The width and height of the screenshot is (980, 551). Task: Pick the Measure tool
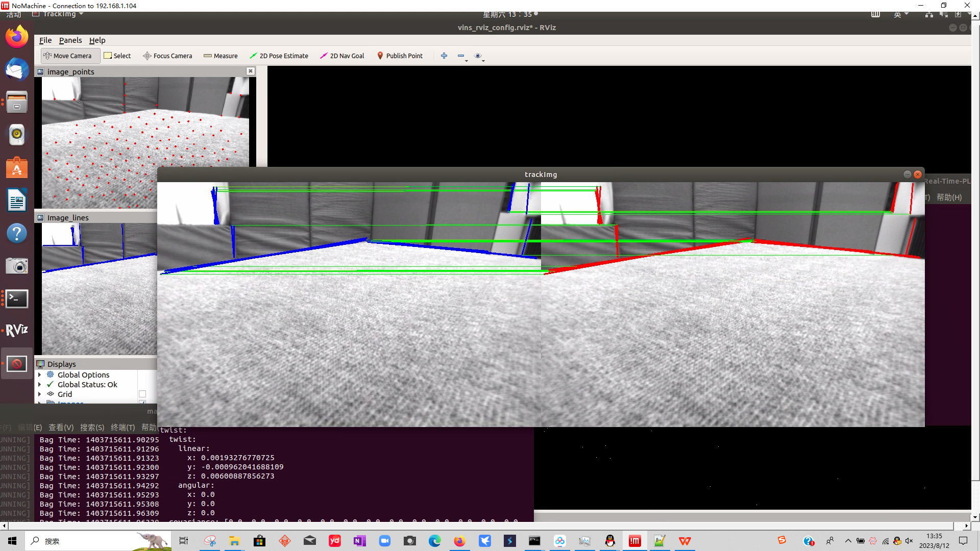tap(220, 56)
